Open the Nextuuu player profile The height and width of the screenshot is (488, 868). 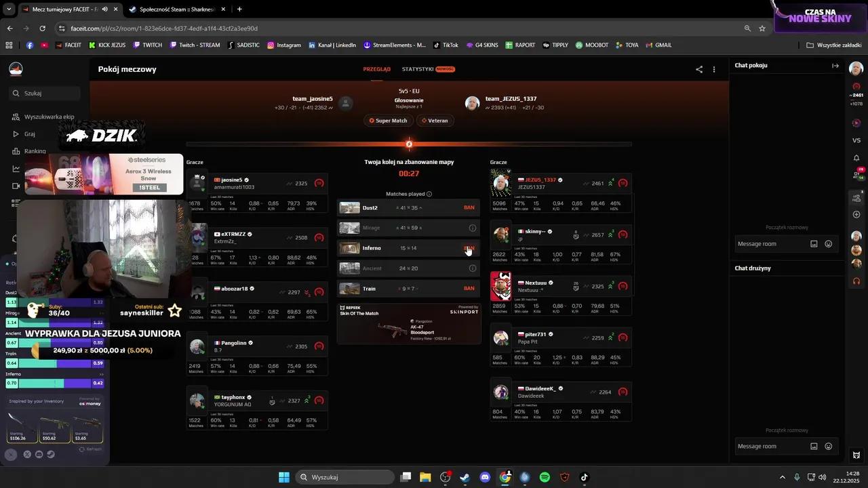(536, 283)
